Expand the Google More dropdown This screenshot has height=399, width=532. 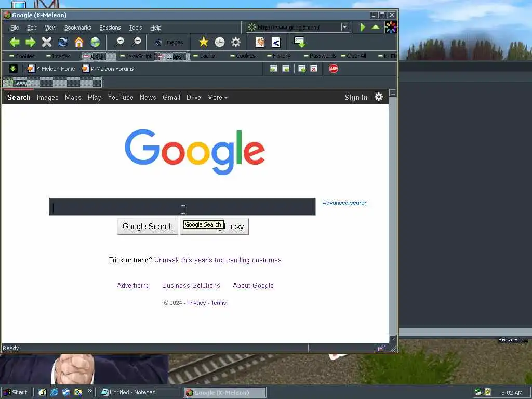tap(217, 97)
